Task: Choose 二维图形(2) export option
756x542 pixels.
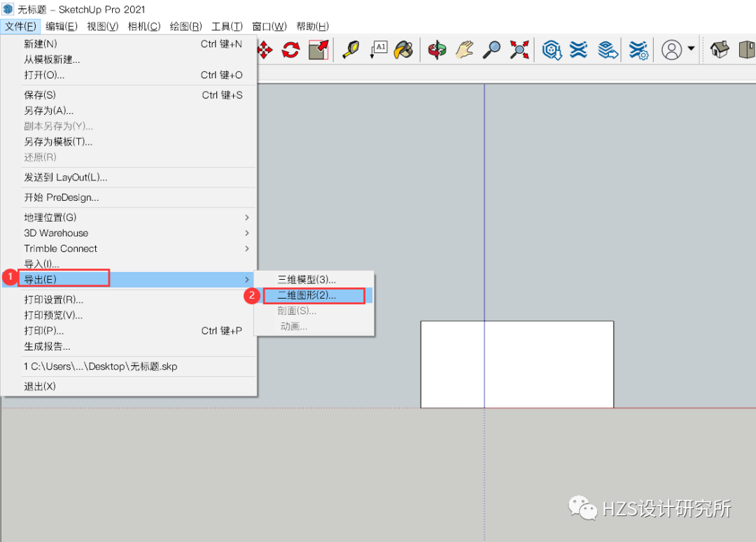Action: click(x=314, y=295)
